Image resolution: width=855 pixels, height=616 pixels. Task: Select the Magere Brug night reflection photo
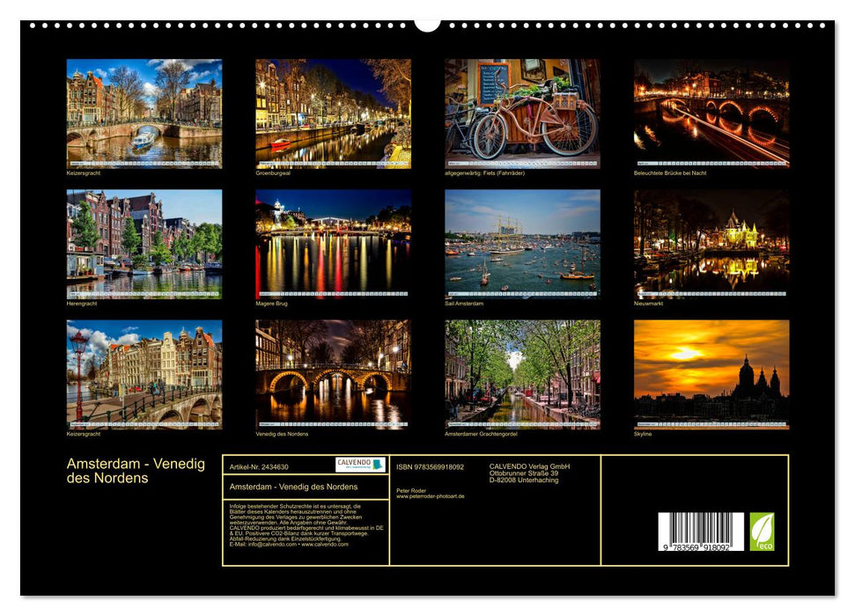tap(333, 245)
